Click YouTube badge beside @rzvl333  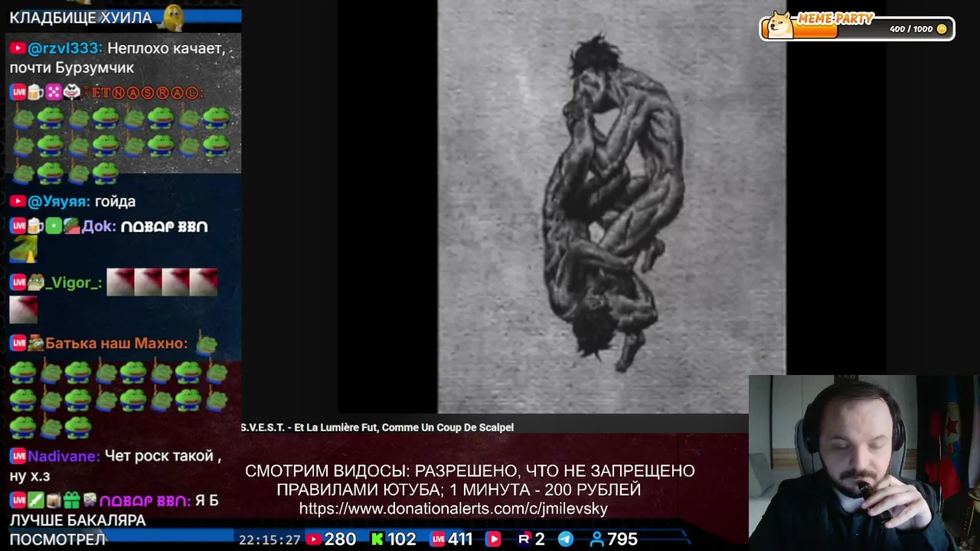pos(18,48)
